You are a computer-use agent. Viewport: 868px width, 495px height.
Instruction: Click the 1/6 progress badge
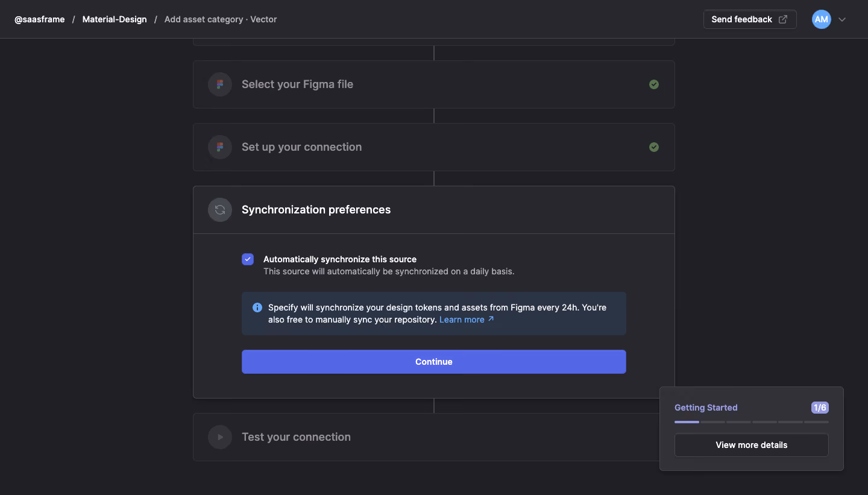click(x=820, y=408)
